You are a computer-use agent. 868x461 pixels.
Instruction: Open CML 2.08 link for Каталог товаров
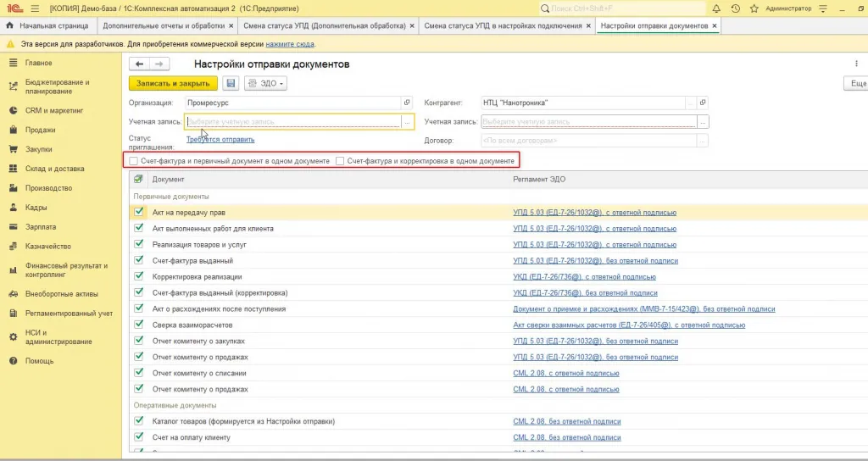[567, 421]
